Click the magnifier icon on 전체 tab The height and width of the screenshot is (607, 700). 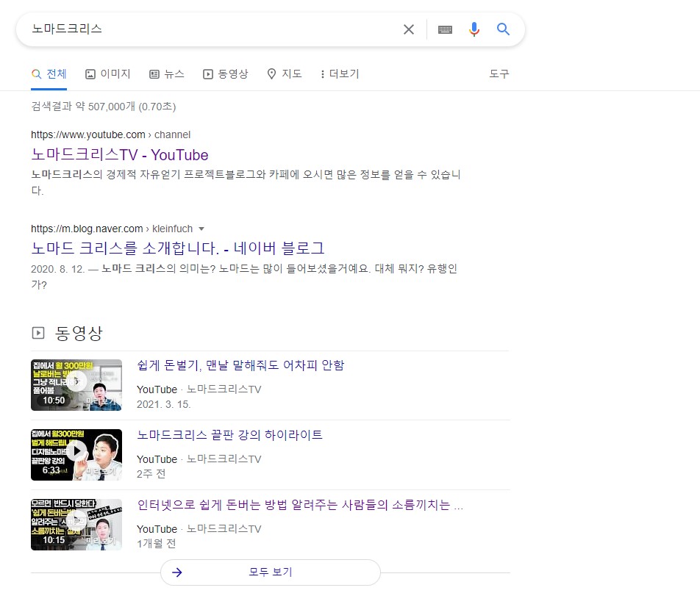click(x=36, y=74)
